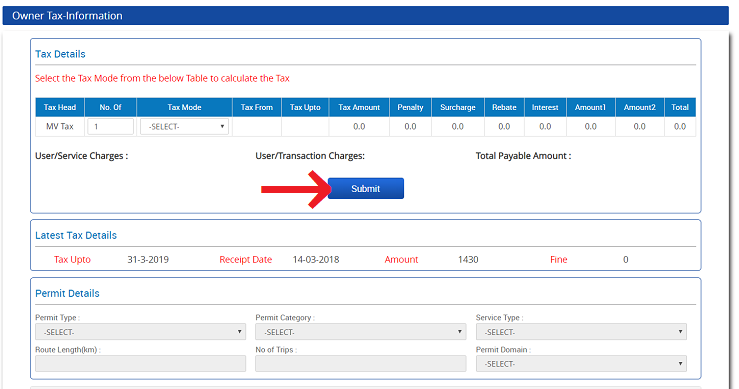Click the No. Of input field
Viewport: 739px width, 389px height.
click(110, 126)
